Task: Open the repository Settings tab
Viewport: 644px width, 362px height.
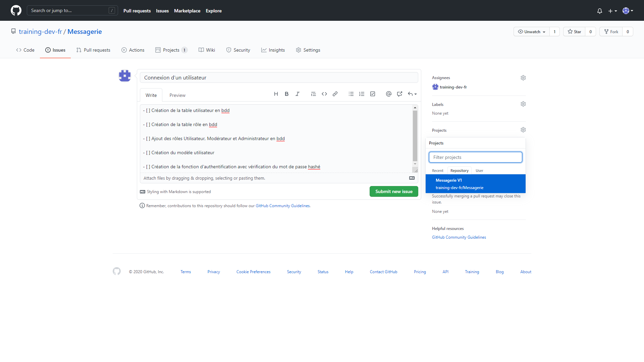Action: [308, 50]
